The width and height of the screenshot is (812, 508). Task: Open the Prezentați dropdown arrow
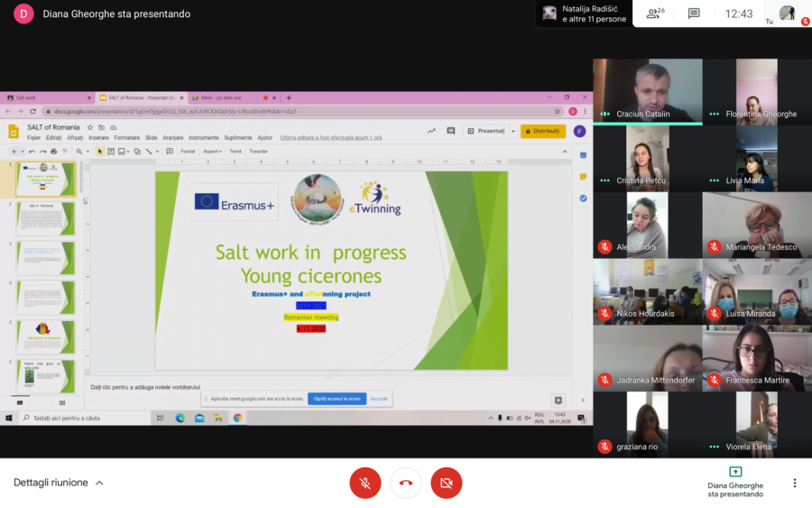click(x=513, y=131)
